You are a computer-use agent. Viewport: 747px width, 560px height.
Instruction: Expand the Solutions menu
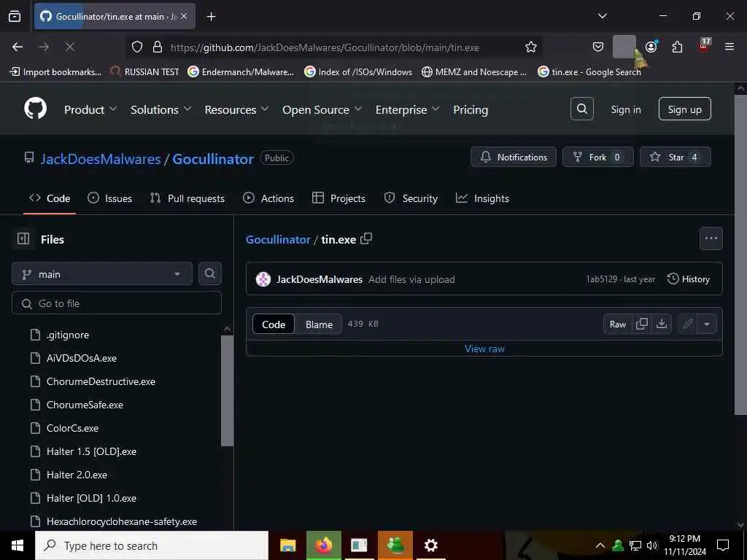160,109
